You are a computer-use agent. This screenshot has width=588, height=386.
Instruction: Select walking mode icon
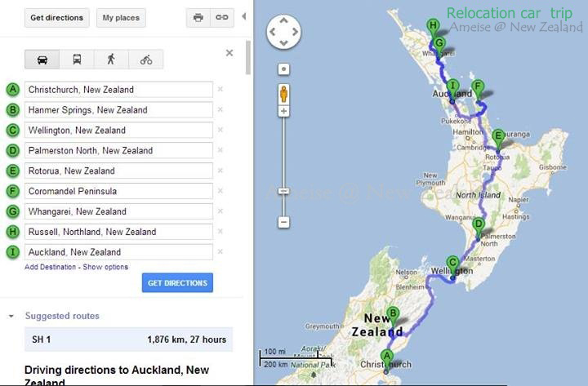[111, 60]
